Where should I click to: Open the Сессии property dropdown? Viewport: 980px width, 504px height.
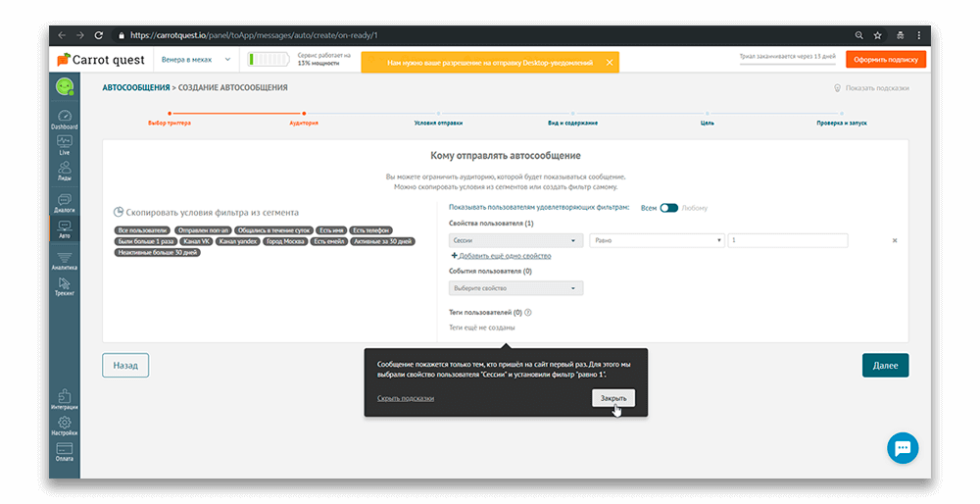(x=515, y=241)
